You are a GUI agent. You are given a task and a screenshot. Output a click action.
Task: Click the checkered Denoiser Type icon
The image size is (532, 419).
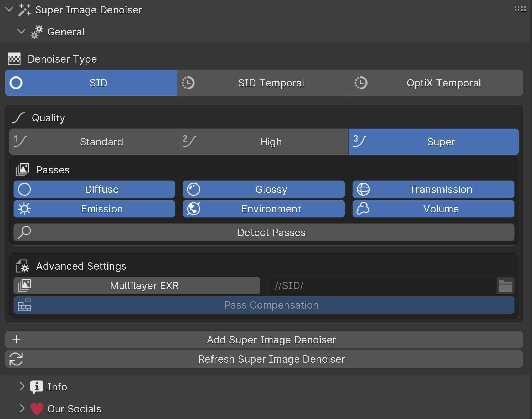(x=14, y=59)
